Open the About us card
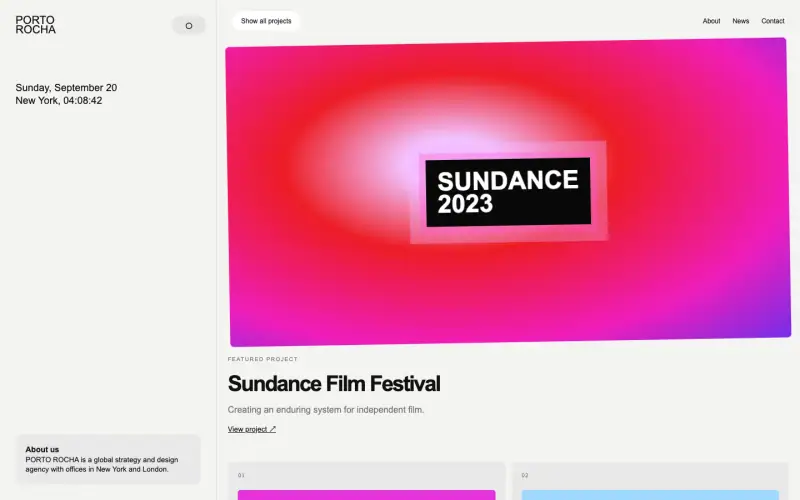800x500 pixels. [108, 459]
